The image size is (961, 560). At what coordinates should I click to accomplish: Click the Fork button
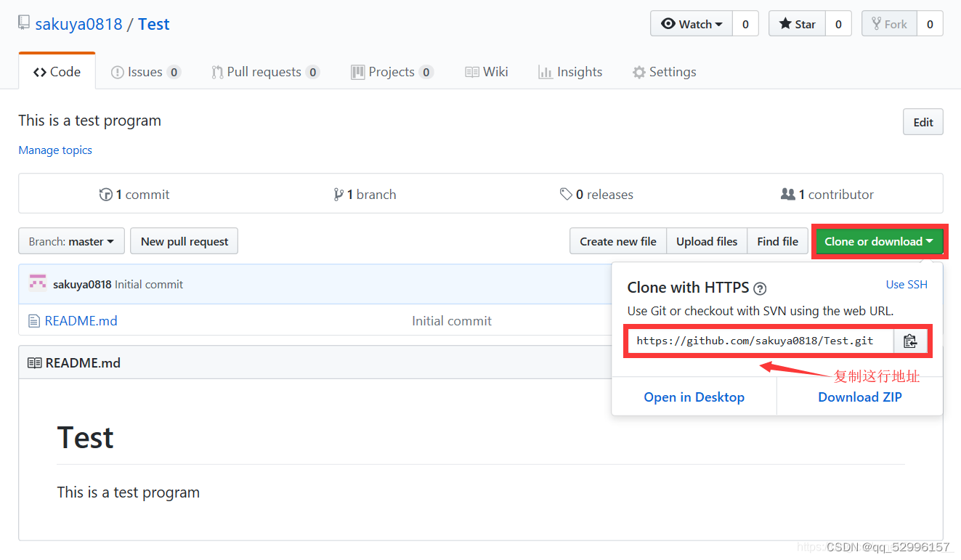coord(890,24)
